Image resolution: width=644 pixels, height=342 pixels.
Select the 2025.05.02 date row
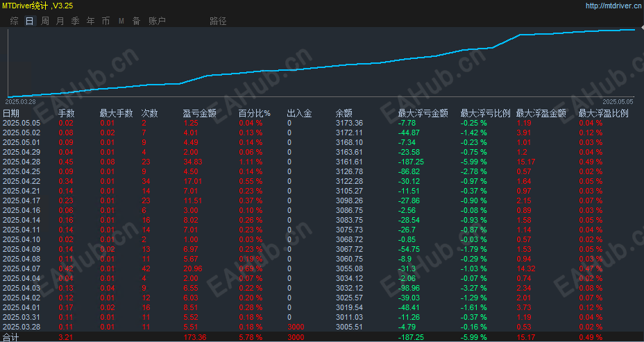tap(22, 132)
